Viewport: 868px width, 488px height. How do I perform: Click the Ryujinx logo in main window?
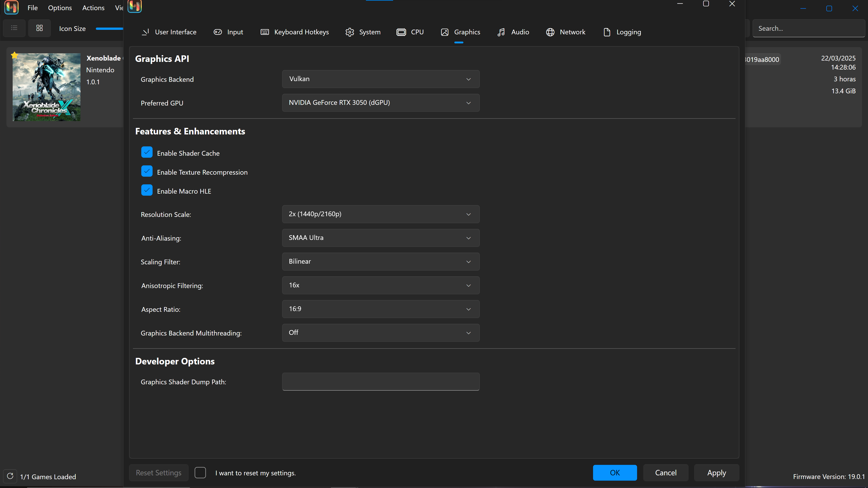click(11, 7)
